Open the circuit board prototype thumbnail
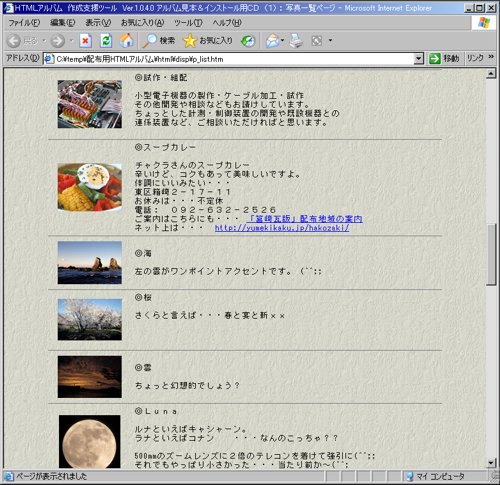Viewport: 500px width, 485px height. coord(90,104)
